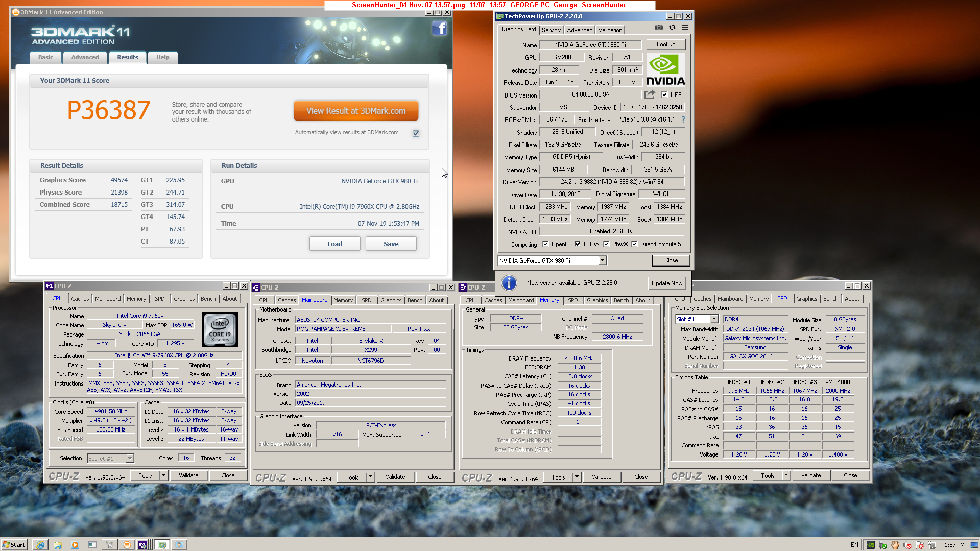
Task: Toggle the CUDA checkbox
Action: click(x=578, y=244)
